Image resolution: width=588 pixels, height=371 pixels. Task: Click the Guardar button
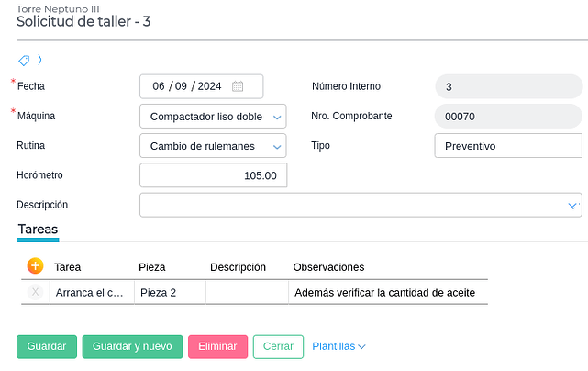[46, 346]
